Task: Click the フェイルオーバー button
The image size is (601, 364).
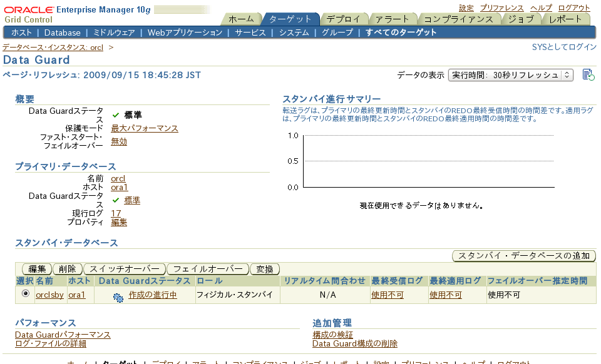Action: (208, 269)
